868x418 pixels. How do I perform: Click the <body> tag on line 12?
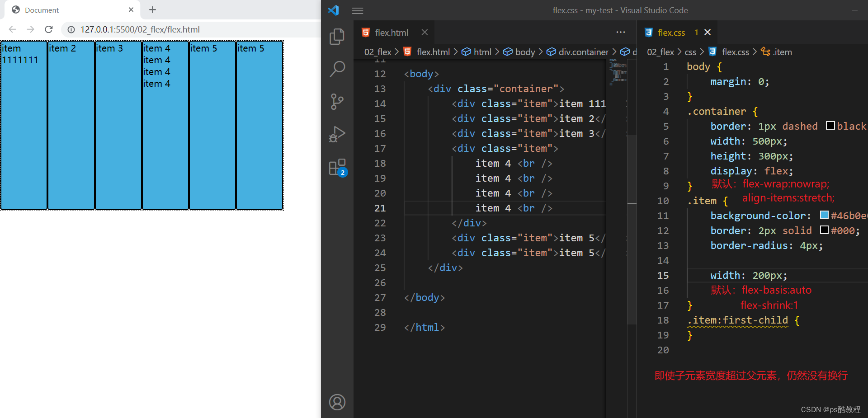[x=421, y=74]
